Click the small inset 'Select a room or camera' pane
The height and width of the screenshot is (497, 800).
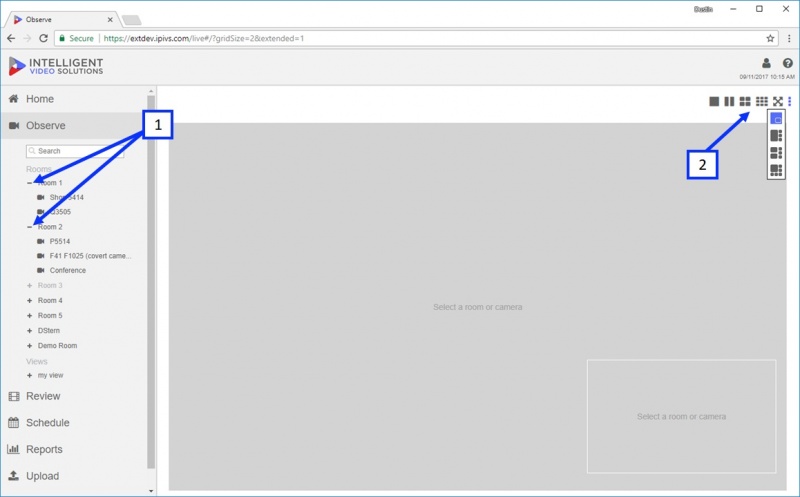pos(681,416)
